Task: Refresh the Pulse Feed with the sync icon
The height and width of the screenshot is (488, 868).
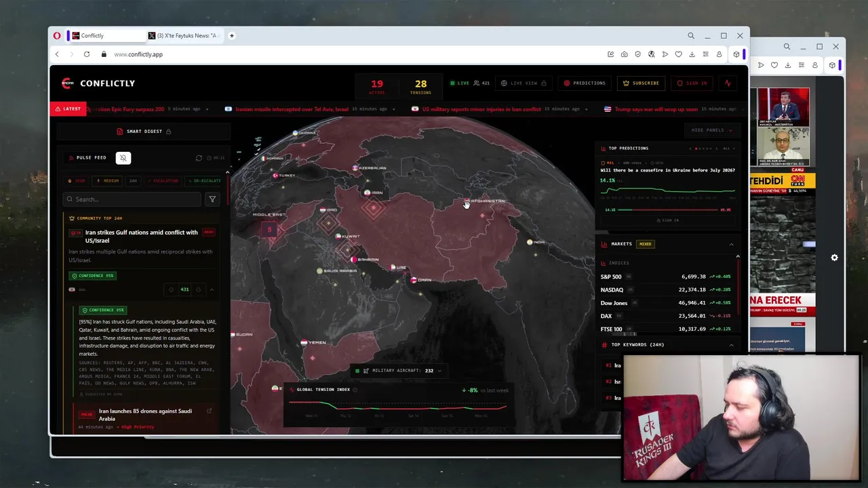Action: click(199, 158)
